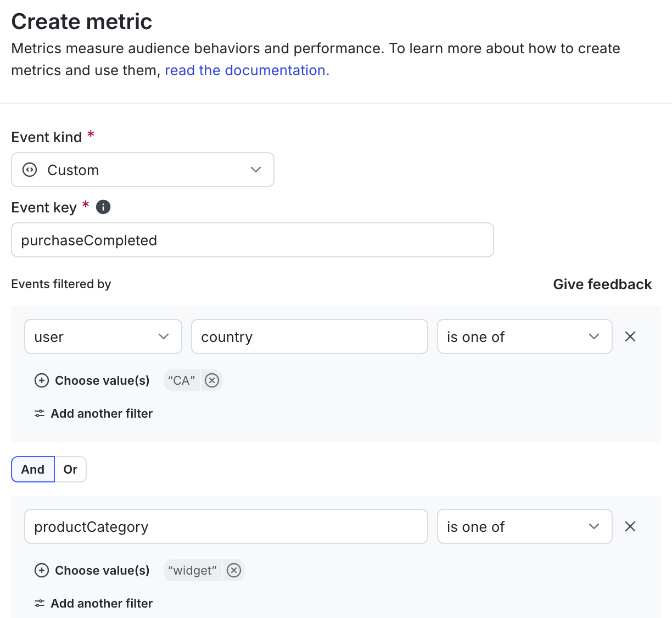This screenshot has height=618, width=672.
Task: Click the Custom event kind target icon
Action: [29, 170]
